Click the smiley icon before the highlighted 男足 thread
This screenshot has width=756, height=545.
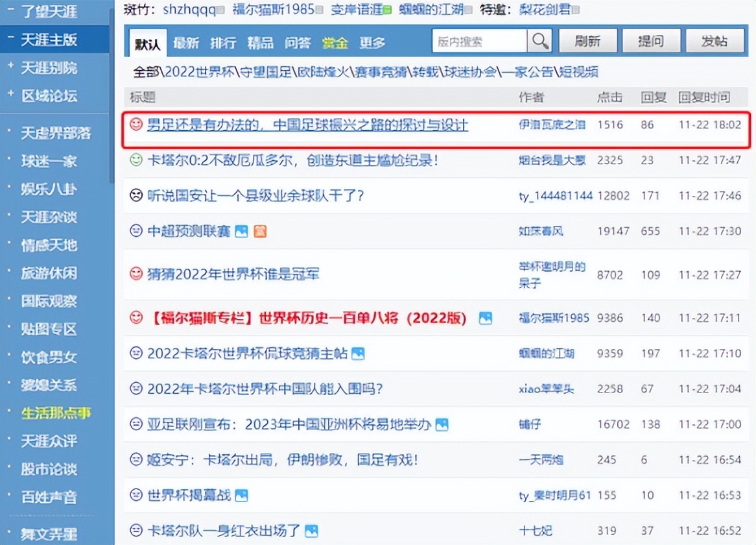click(136, 125)
